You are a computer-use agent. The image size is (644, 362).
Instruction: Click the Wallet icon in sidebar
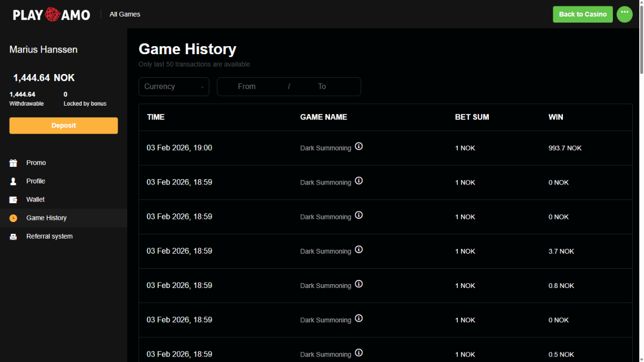click(13, 200)
